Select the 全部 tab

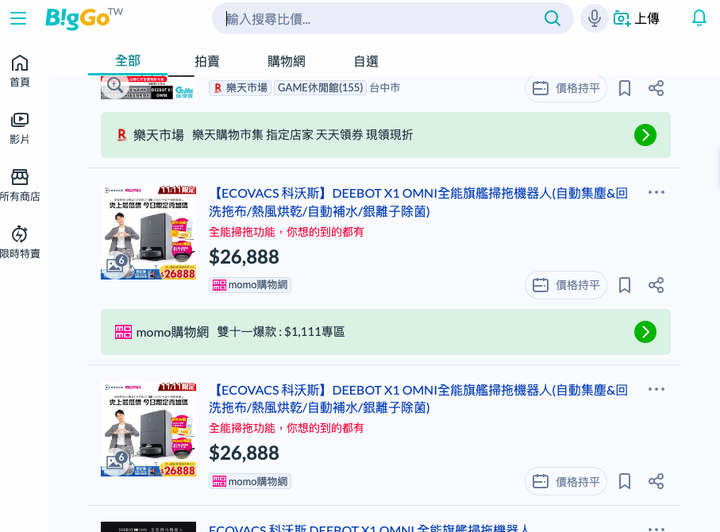tap(128, 61)
